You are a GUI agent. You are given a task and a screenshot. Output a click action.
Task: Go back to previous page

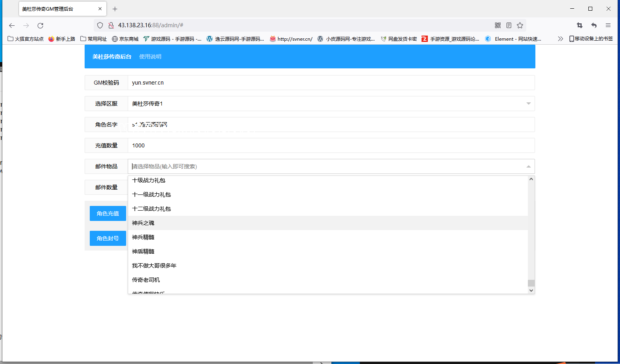pyautogui.click(x=12, y=25)
